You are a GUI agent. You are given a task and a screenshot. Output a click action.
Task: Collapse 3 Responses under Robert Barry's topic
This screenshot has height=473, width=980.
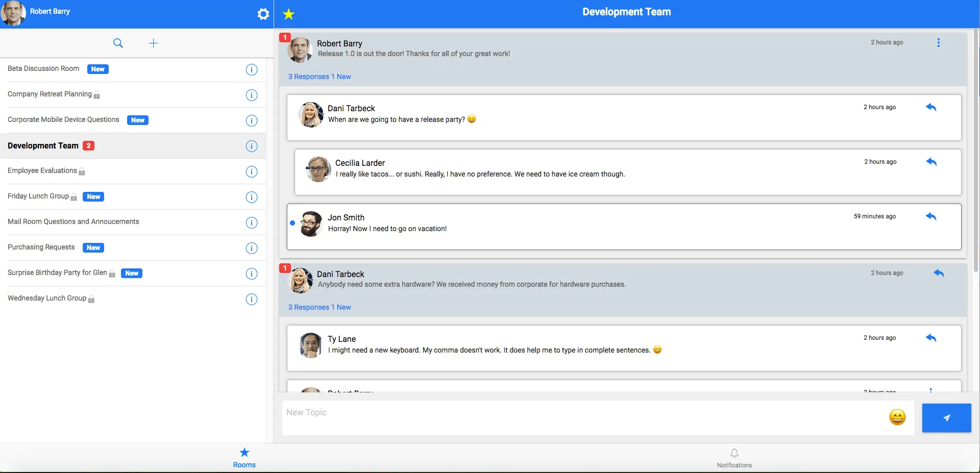(x=320, y=77)
